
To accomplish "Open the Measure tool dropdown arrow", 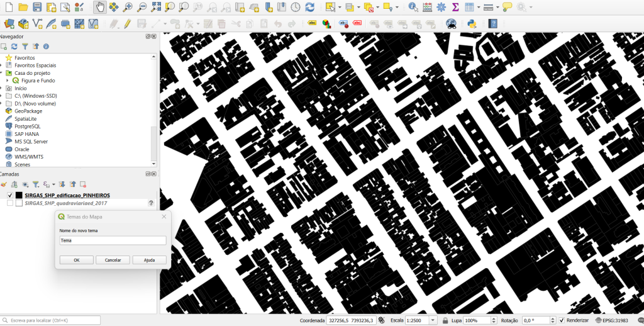I will [x=498, y=7].
